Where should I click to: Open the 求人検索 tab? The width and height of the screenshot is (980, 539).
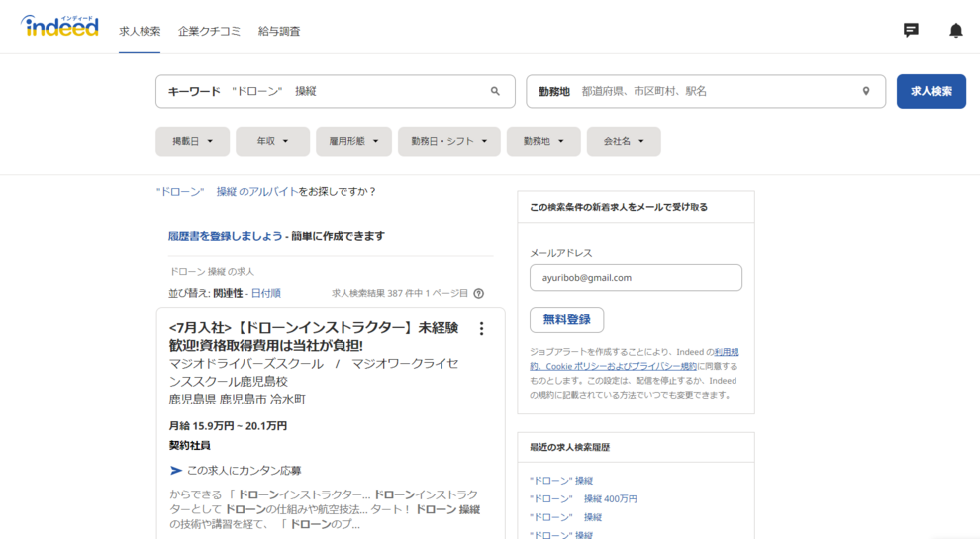(140, 31)
